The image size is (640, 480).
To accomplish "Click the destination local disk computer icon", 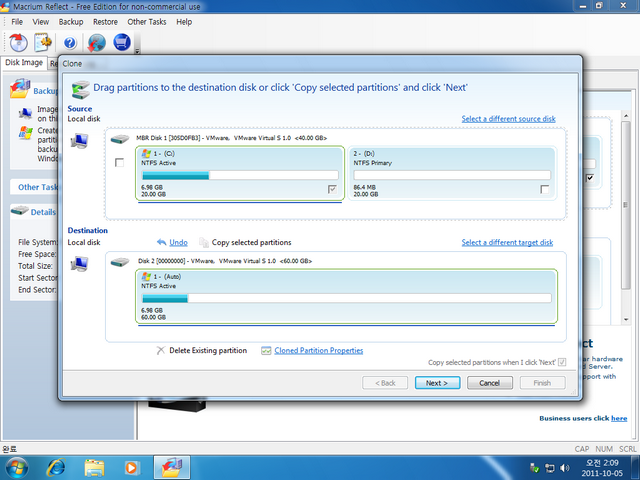I will (79, 264).
